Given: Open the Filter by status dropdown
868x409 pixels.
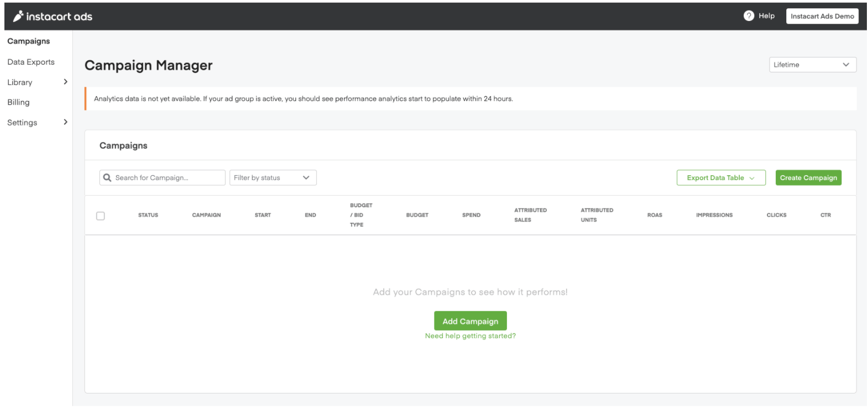Looking at the screenshot, I should [273, 178].
